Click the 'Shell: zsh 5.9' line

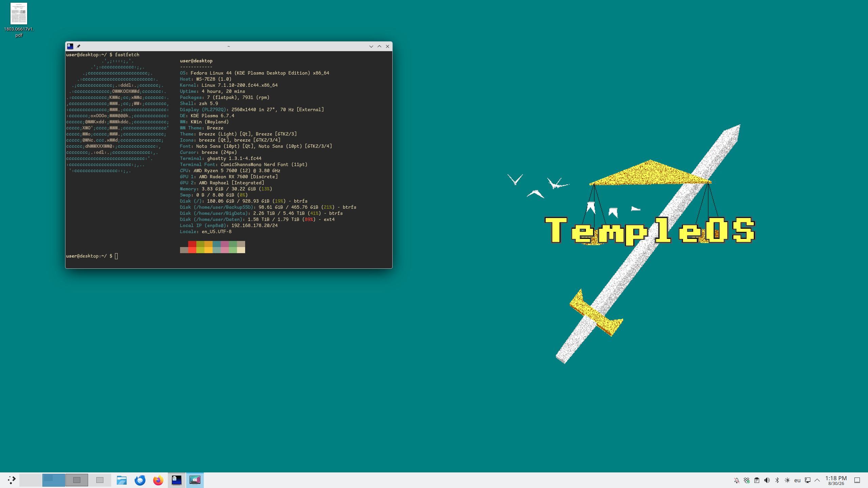coord(199,103)
